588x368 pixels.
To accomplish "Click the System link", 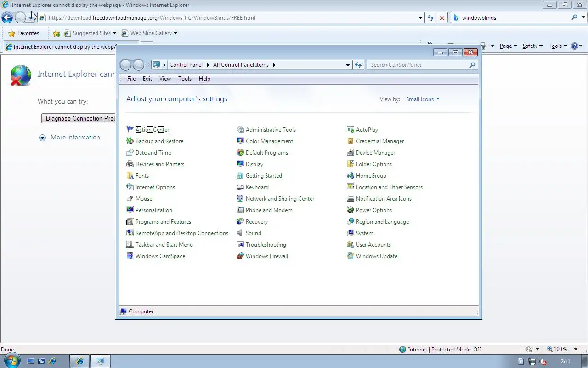I will pyautogui.click(x=364, y=233).
